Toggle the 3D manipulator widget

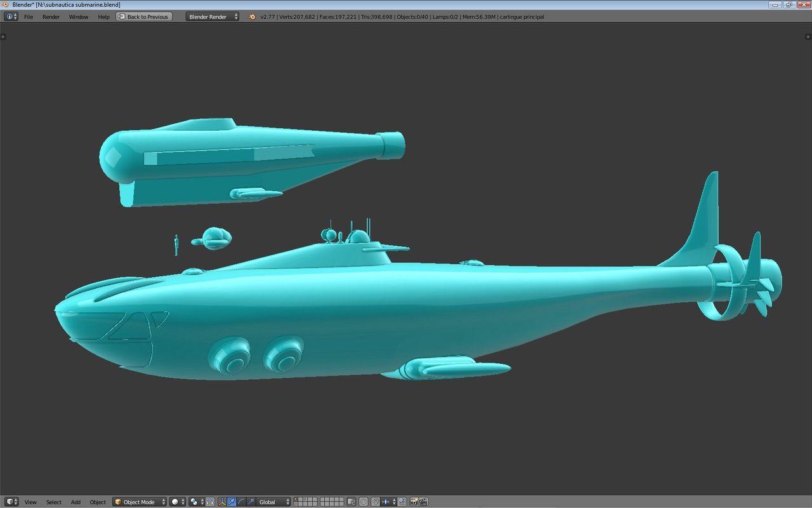(x=221, y=502)
